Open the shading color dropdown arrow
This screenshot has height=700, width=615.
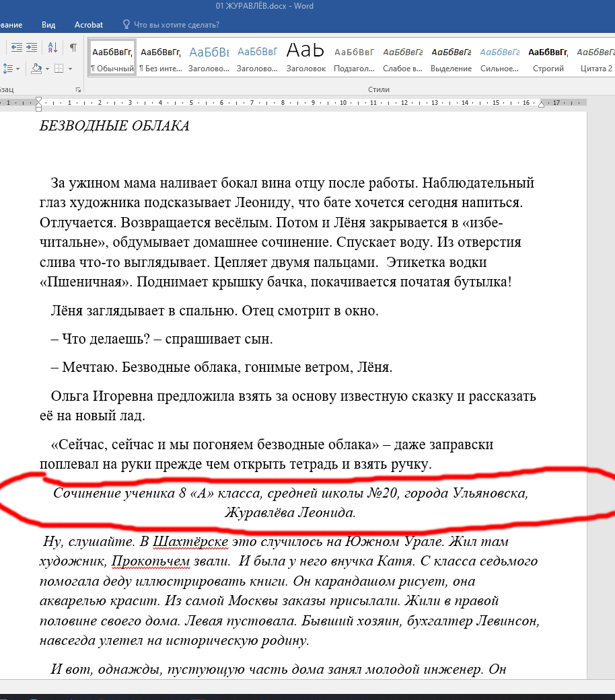click(47, 69)
